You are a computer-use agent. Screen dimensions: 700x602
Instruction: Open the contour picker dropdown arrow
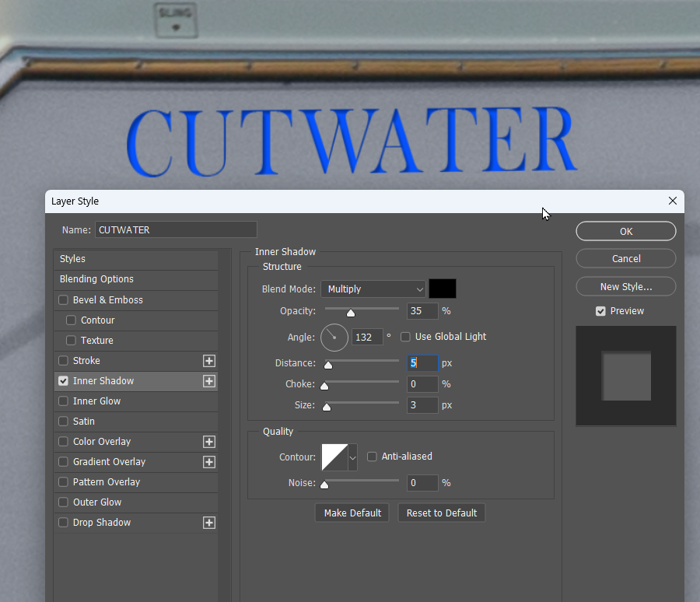[352, 457]
